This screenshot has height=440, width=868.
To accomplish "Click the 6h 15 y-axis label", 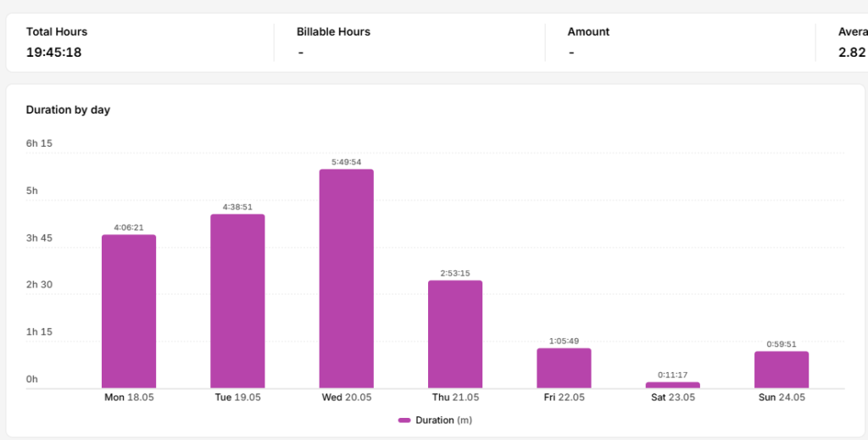I will tap(39, 143).
